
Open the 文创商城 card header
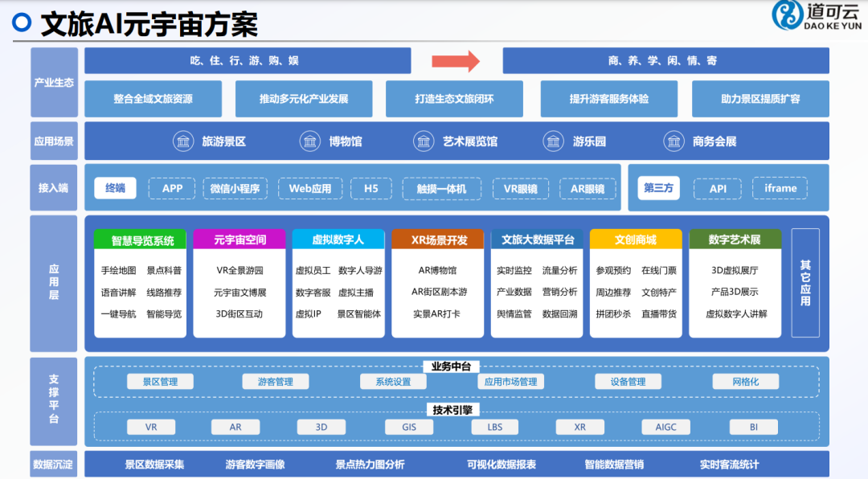pos(636,239)
